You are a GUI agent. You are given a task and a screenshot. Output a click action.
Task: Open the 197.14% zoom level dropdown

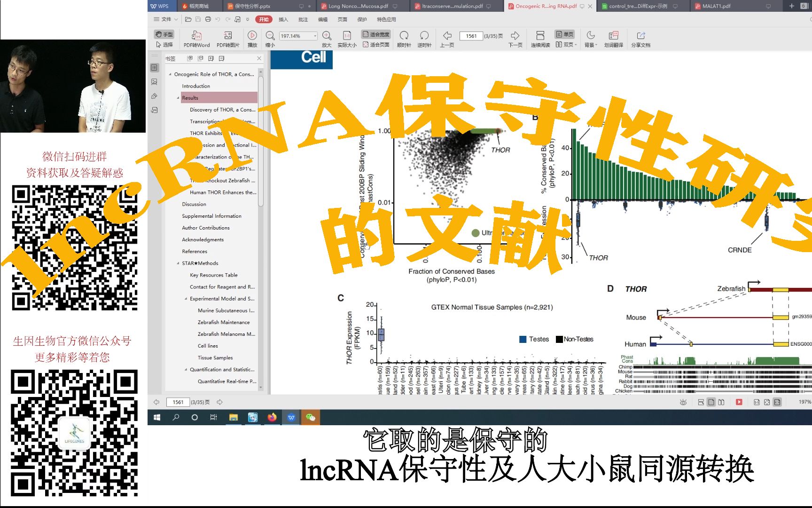pos(315,36)
